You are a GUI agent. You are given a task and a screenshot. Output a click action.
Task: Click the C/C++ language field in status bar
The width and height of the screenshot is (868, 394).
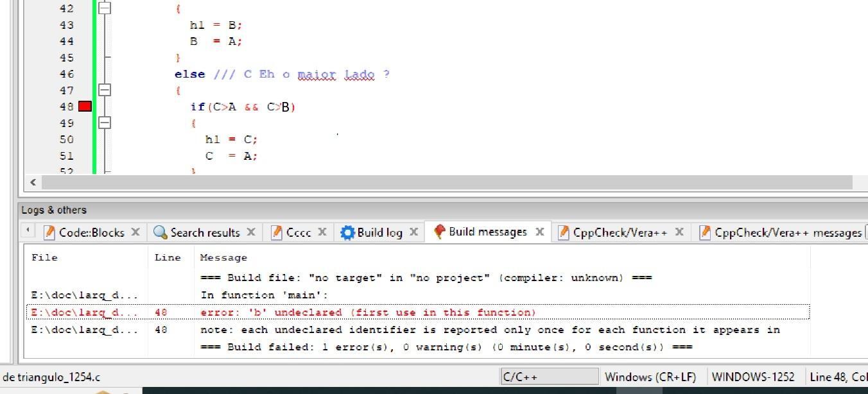(x=550, y=377)
